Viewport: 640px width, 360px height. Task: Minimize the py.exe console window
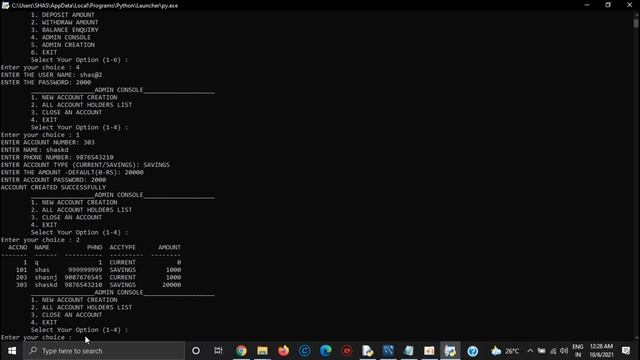[x=587, y=5]
